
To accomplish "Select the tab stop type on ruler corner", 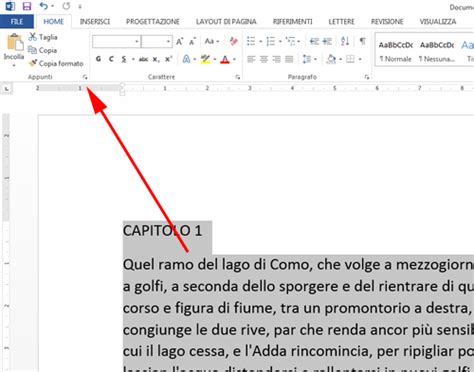I will click(6, 89).
